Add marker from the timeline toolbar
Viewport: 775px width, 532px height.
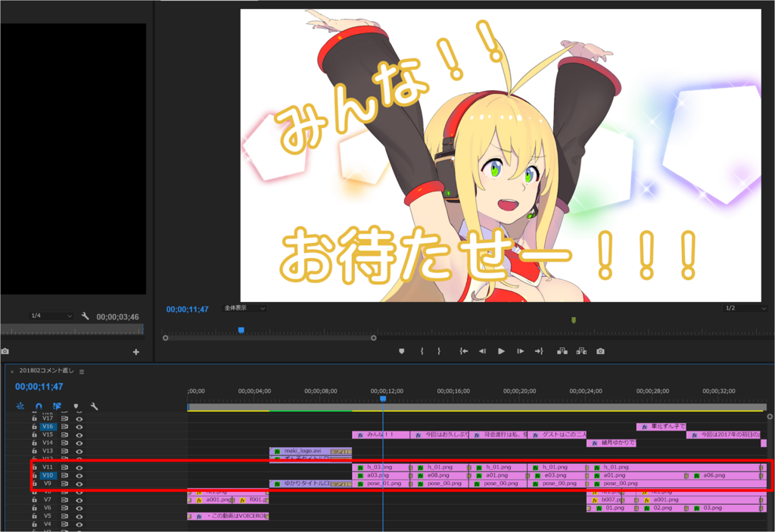[x=76, y=406]
